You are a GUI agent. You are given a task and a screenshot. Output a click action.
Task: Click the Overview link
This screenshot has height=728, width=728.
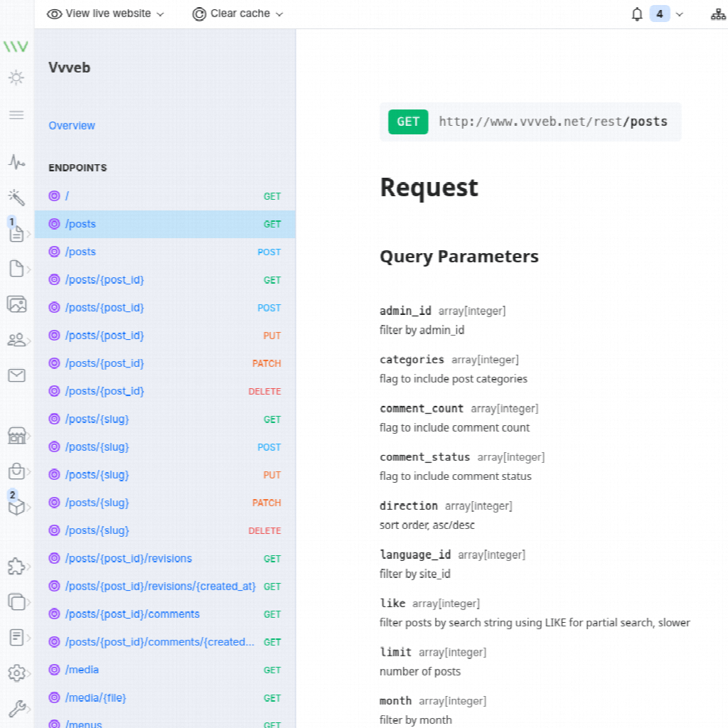coord(72,126)
